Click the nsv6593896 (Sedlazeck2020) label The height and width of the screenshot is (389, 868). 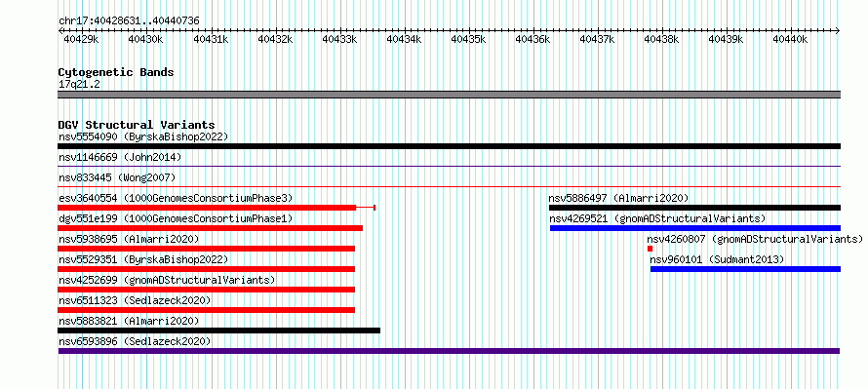click(135, 341)
